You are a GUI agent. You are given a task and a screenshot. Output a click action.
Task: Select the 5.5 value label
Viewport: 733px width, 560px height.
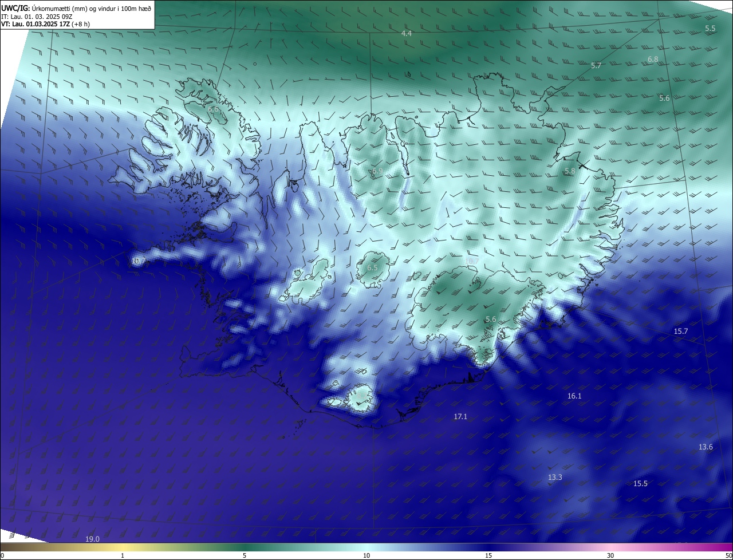[x=710, y=28]
